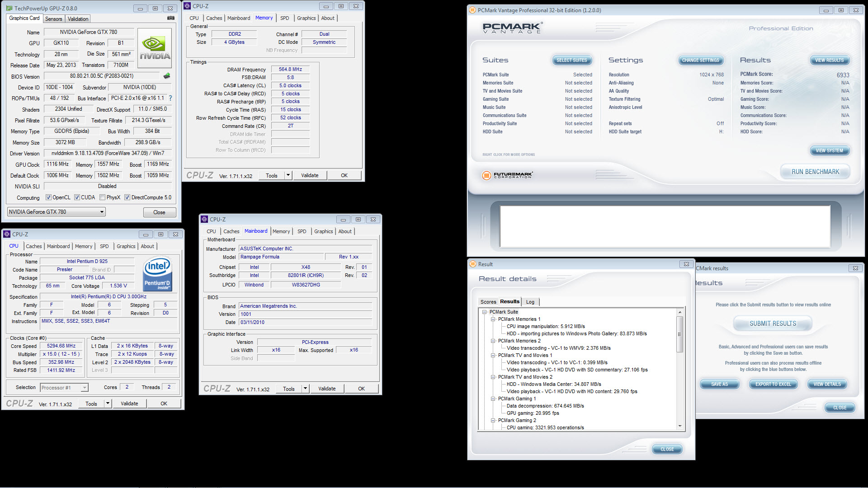Click OK in CPU-Z Mainboard window
This screenshot has height=488, width=868.
click(361, 389)
